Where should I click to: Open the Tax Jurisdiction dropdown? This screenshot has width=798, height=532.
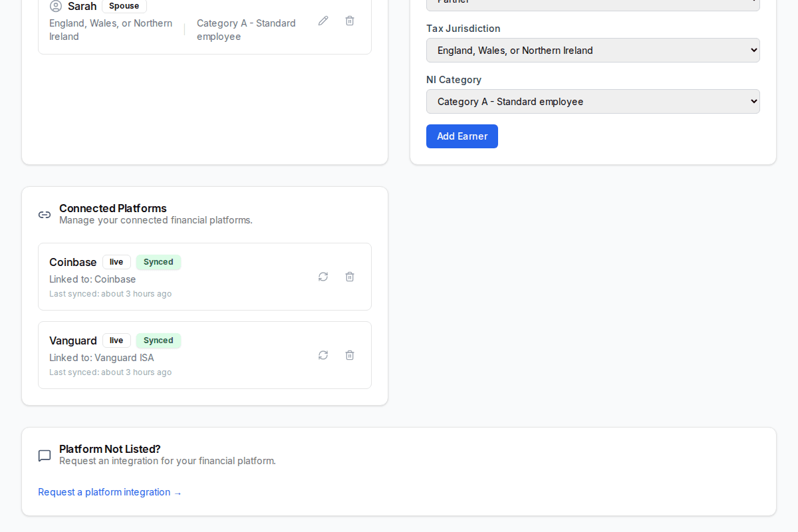[x=593, y=50]
